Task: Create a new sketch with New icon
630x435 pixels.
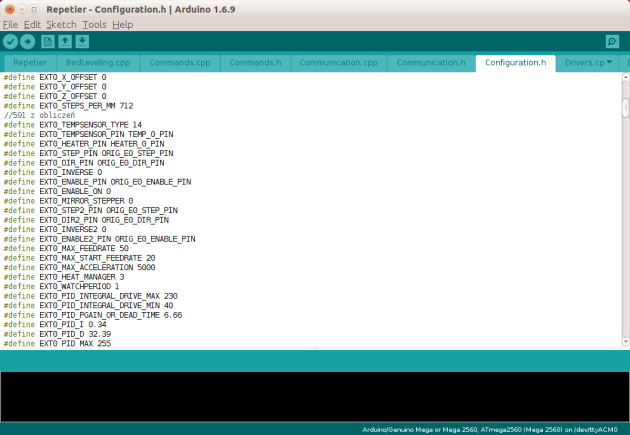Action: tap(48, 41)
